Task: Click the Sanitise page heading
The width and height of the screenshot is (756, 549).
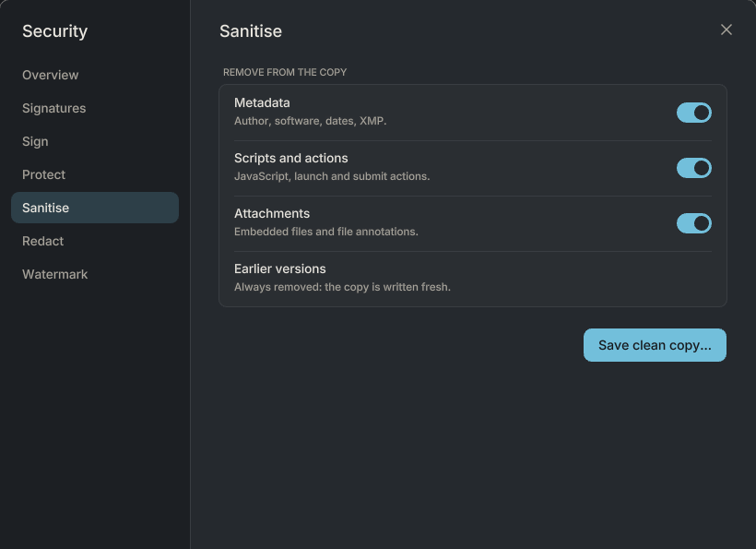Action: click(x=251, y=31)
